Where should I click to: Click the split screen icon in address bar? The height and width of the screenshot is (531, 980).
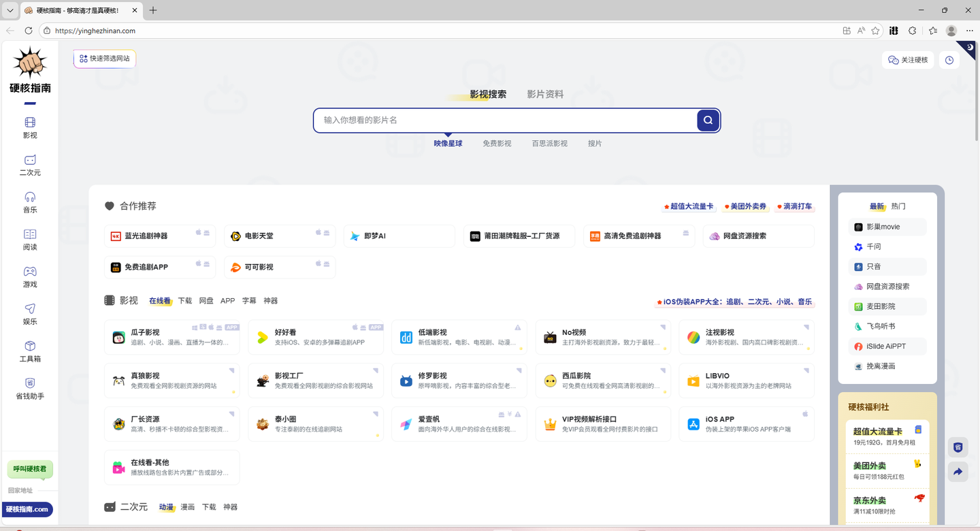[x=847, y=31]
